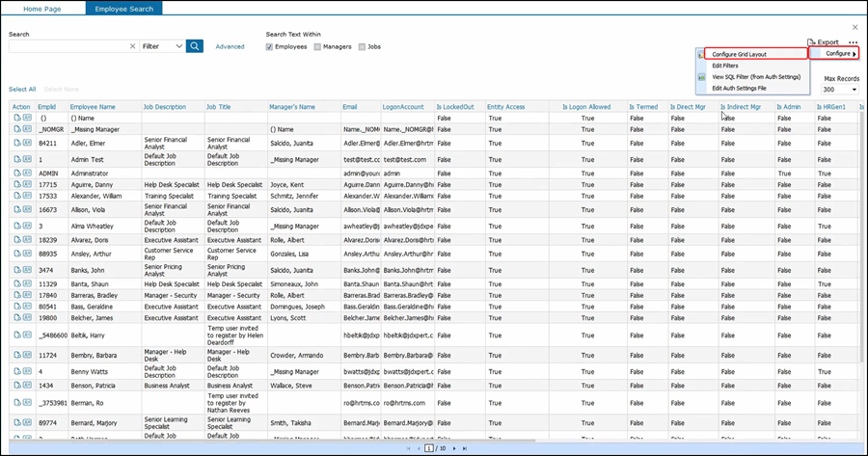
Task: Tick the Jobs checkbox
Action: point(363,46)
